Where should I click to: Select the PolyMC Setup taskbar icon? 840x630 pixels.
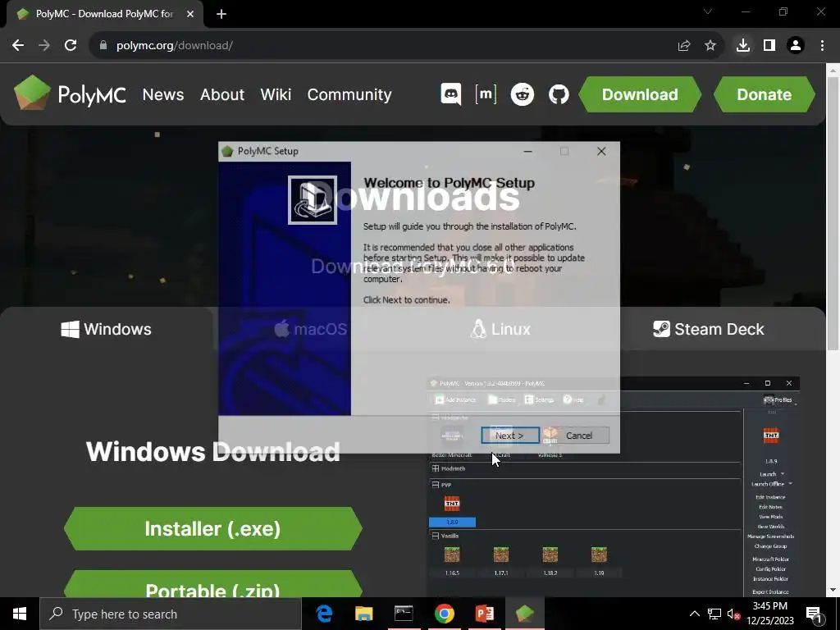[524, 614]
